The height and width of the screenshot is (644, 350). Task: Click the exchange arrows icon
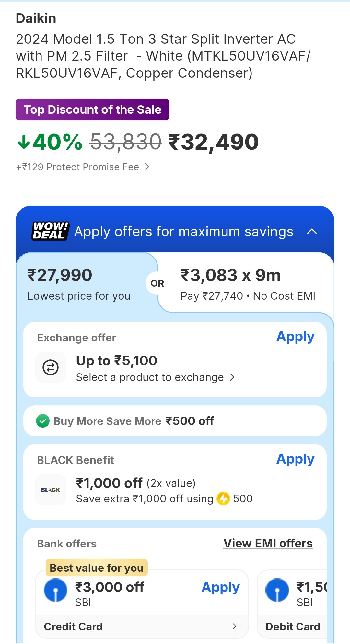click(x=51, y=367)
